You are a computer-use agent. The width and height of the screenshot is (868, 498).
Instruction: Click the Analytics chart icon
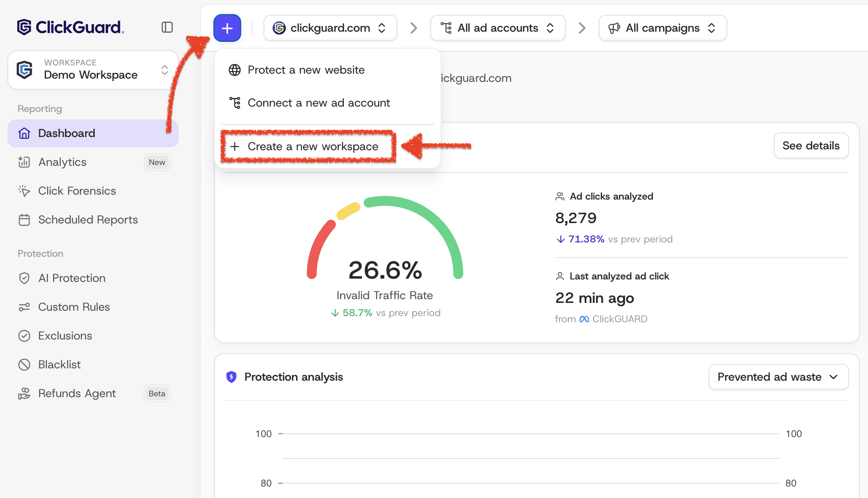(24, 162)
